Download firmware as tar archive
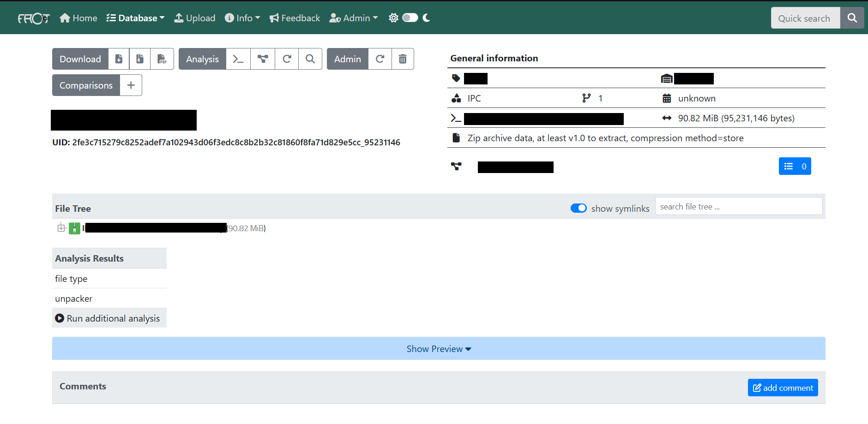The height and width of the screenshot is (424, 868). coord(140,59)
